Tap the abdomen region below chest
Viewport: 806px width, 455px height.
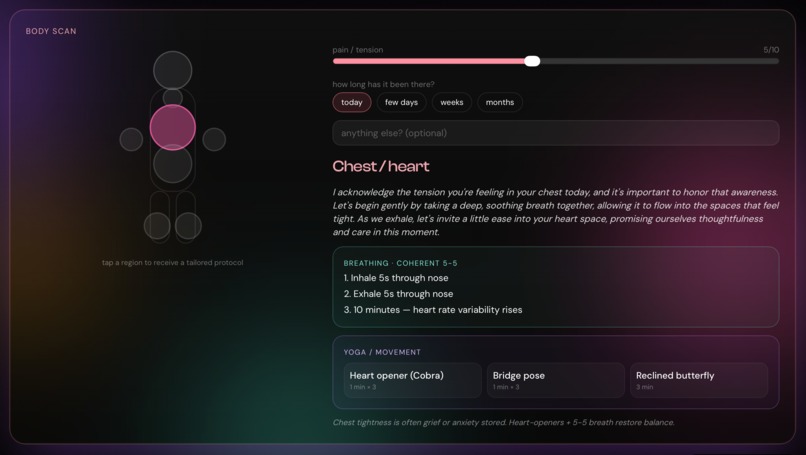point(173,164)
